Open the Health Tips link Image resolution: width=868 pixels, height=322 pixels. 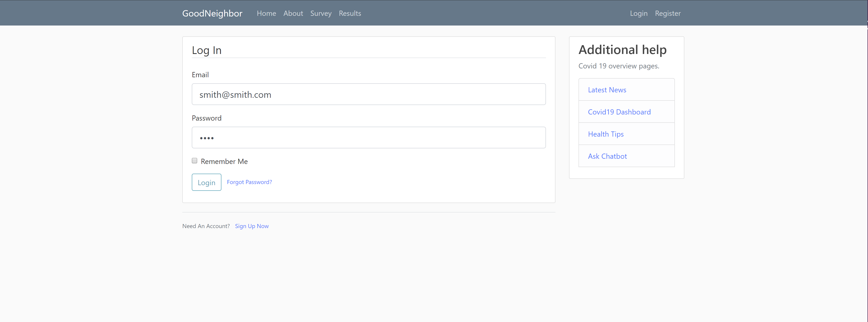(605, 134)
